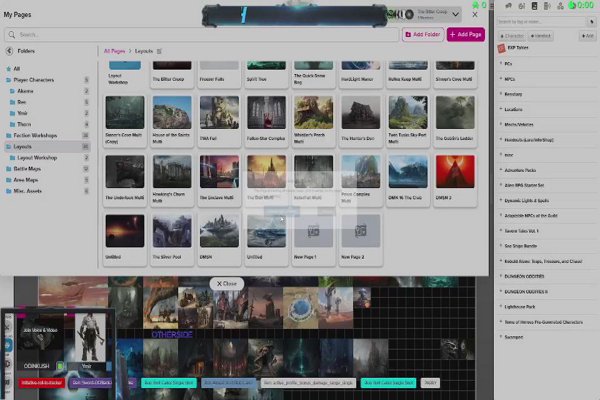This screenshot has width=600, height=400.
Task: Select the Battle Maps folder
Action: pyautogui.click(x=47, y=169)
